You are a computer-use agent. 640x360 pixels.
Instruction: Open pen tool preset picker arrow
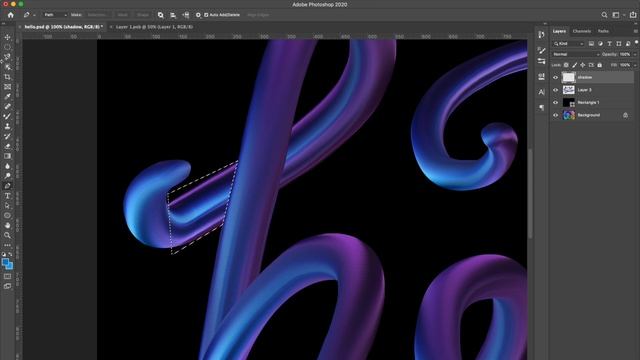pyautogui.click(x=34, y=16)
